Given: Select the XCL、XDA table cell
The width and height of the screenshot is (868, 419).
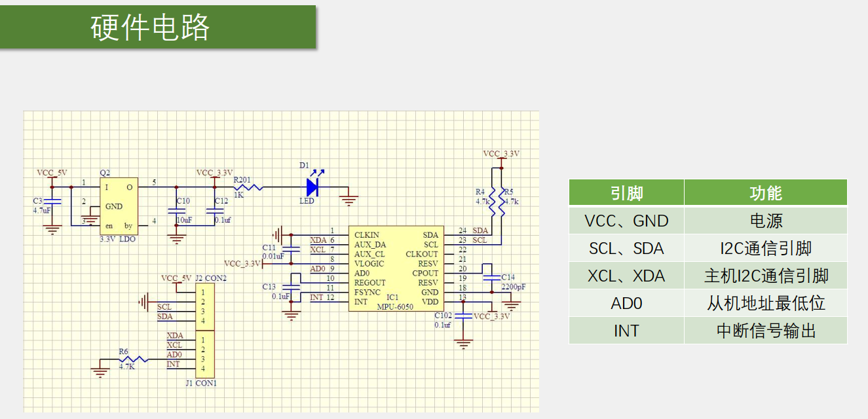Looking at the screenshot, I should 626,276.
